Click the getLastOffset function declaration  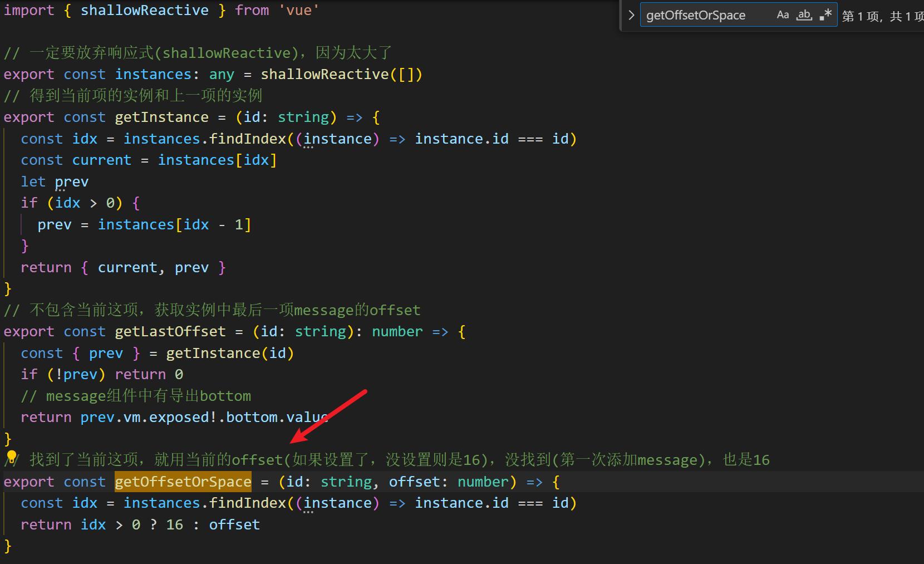click(x=170, y=331)
